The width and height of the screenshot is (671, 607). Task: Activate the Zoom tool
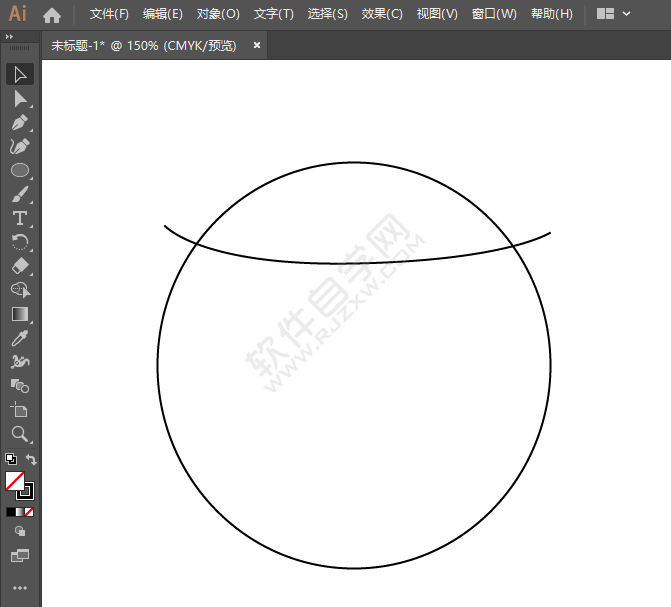point(19,434)
